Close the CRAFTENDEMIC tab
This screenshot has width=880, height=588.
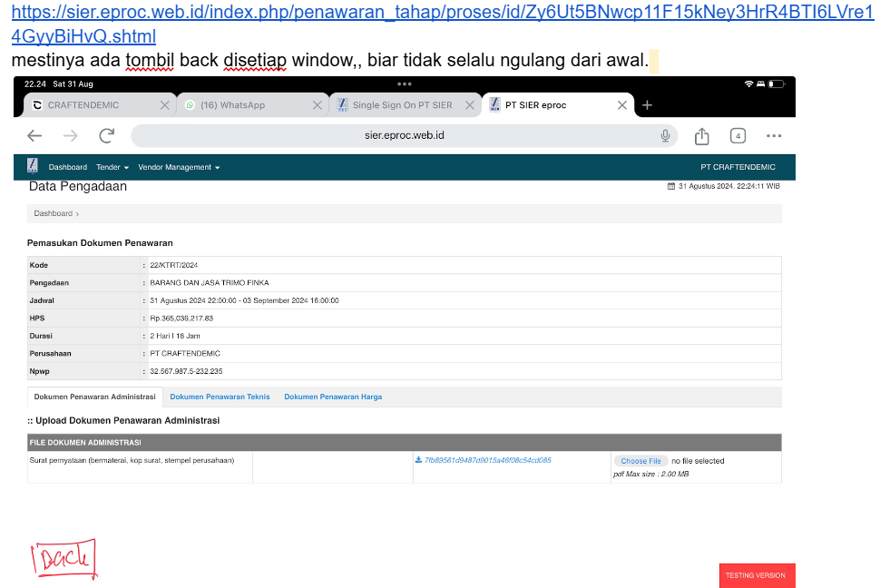(164, 105)
